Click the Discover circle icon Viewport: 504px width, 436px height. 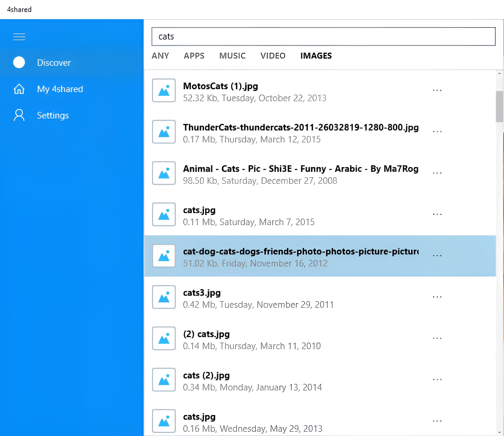point(19,62)
